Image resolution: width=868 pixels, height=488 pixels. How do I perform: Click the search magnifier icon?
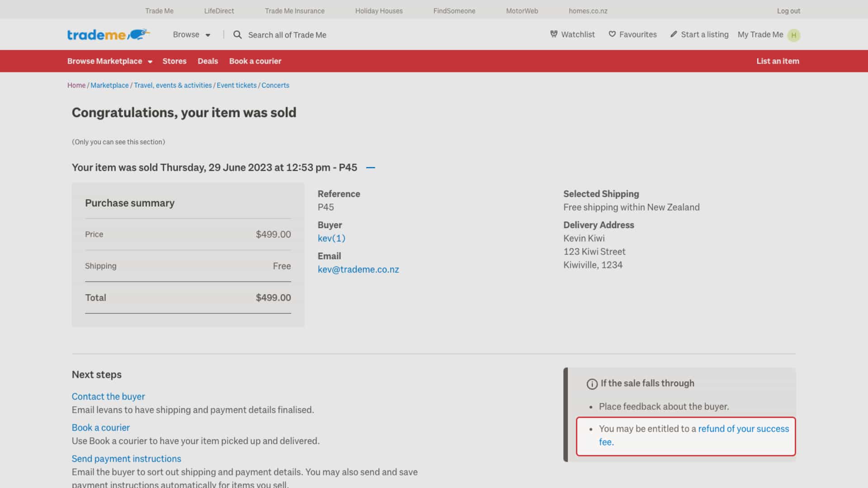click(x=237, y=35)
